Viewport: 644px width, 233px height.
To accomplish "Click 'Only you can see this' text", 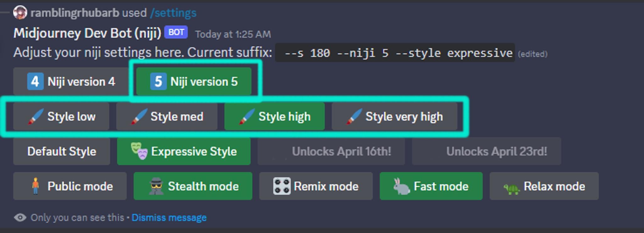I will point(77,218).
